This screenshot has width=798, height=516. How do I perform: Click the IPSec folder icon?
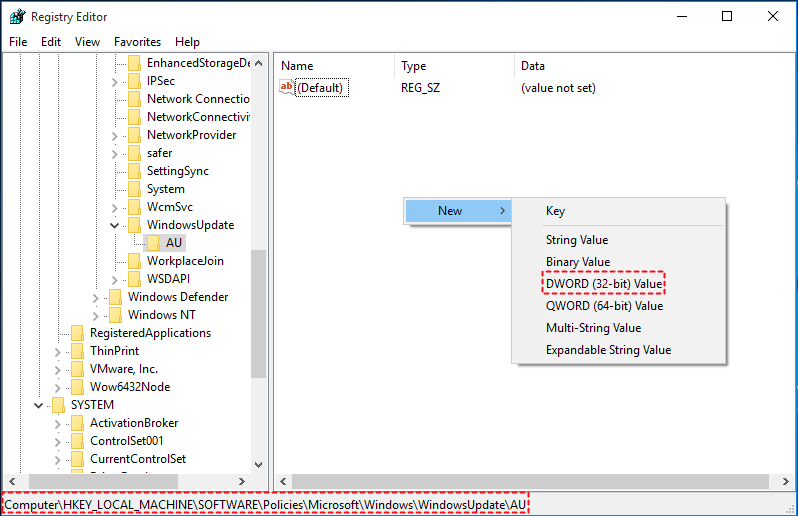pos(134,81)
